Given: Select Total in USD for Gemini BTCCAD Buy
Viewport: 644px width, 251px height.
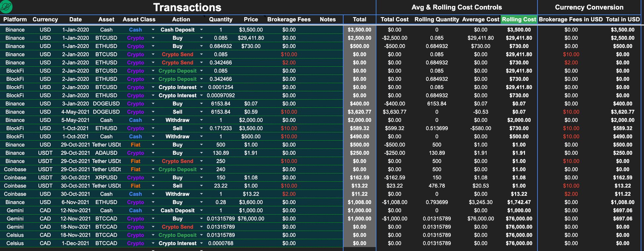Looking at the screenshot, I should pos(622,219).
